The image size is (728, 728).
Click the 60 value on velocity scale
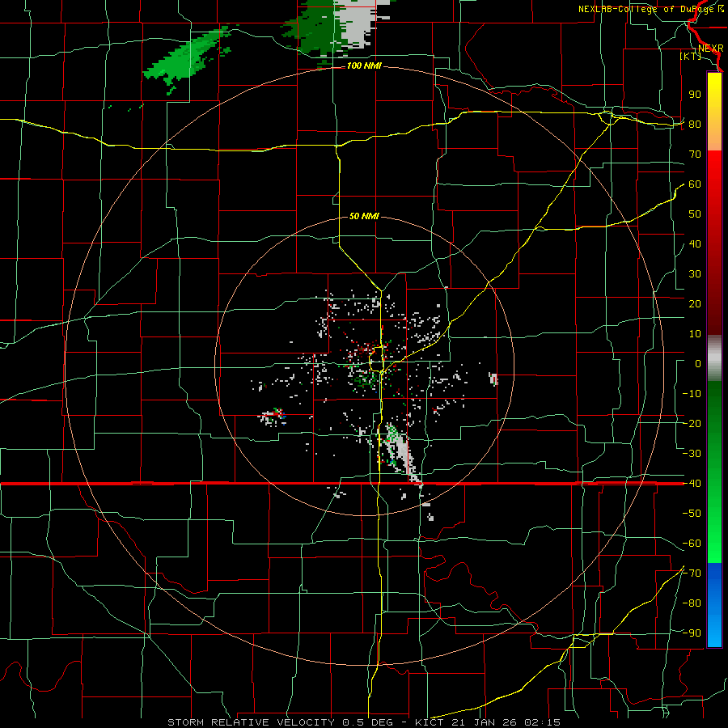click(x=695, y=184)
